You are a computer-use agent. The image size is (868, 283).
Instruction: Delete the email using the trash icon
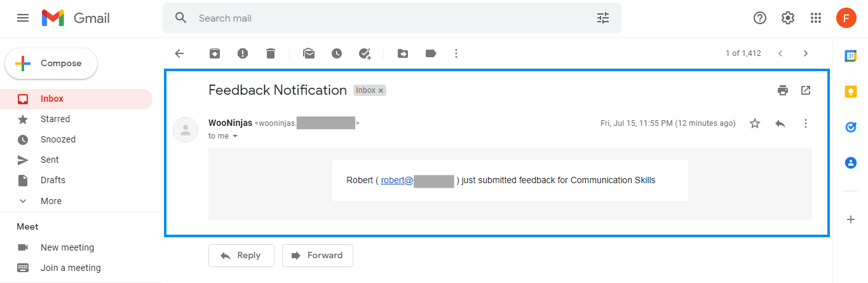[271, 53]
